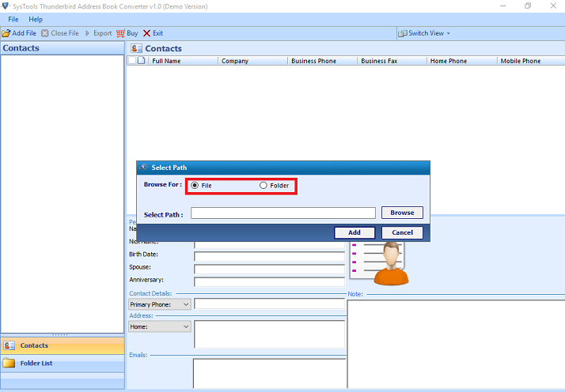
Task: Select the Folder radio button
Action: coord(264,186)
